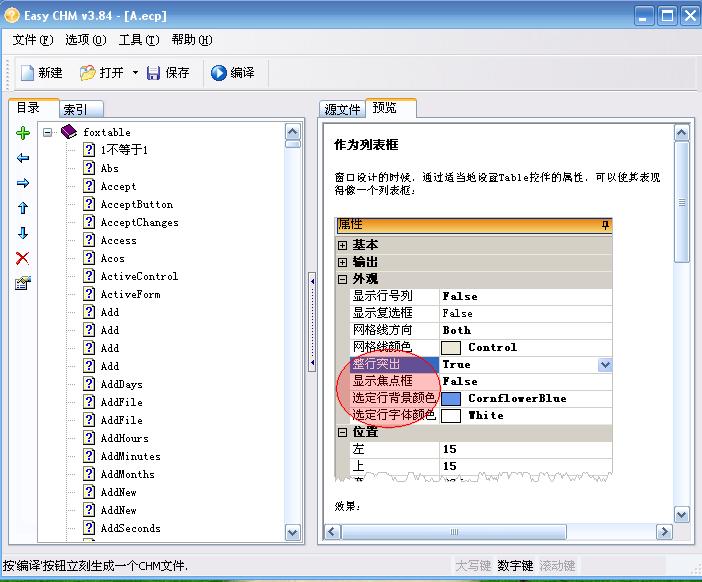The image size is (702, 582).
Task: Select the AcceptButton topic
Action: [137, 205]
